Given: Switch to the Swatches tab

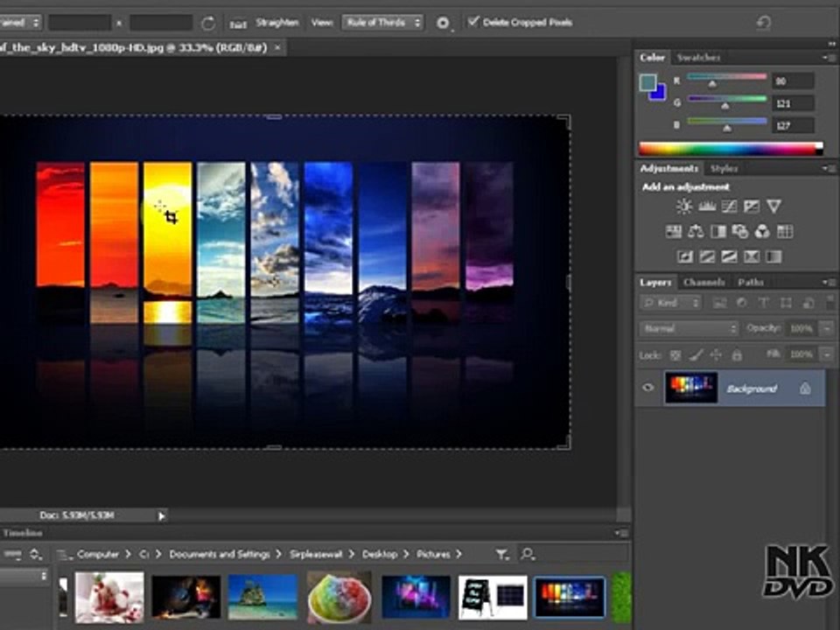Looking at the screenshot, I should click(x=698, y=58).
